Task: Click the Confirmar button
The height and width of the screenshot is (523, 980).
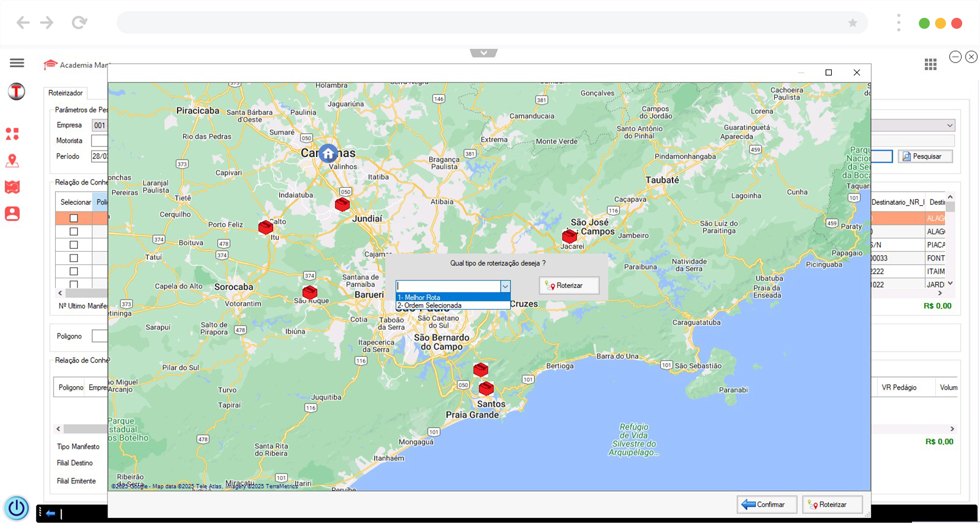Action: point(766,505)
